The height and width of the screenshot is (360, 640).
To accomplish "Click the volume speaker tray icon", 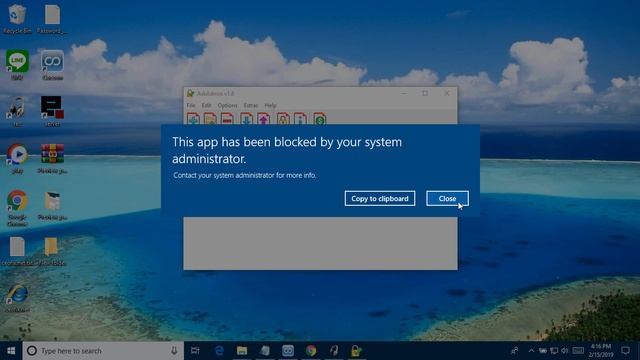I will pos(565,351).
